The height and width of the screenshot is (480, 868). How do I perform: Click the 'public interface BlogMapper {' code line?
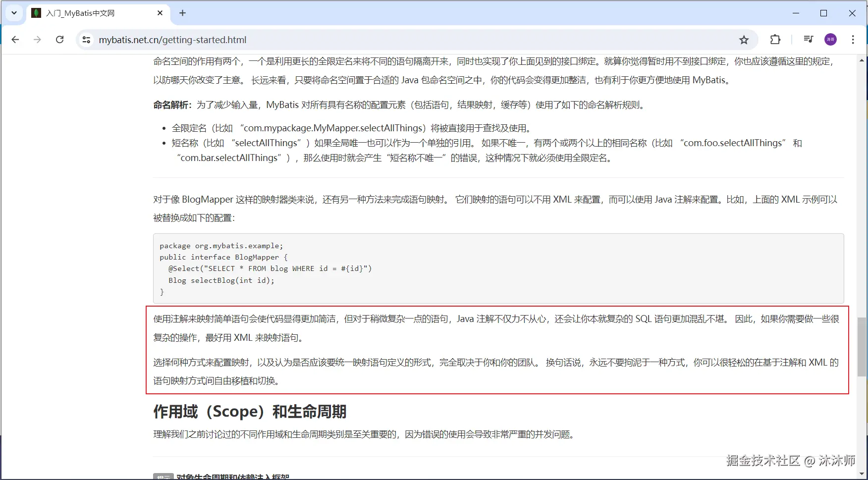pyautogui.click(x=223, y=257)
